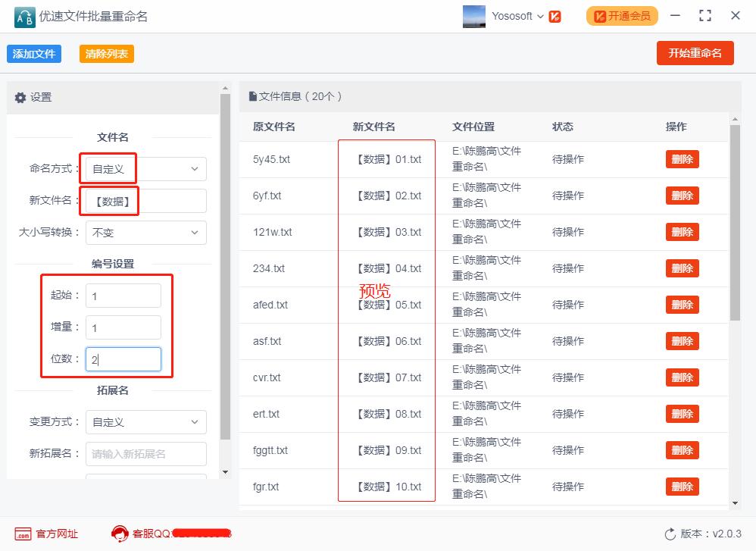Click the 添加文件 button
Viewport: 756px width, 551px height.
[x=33, y=53]
